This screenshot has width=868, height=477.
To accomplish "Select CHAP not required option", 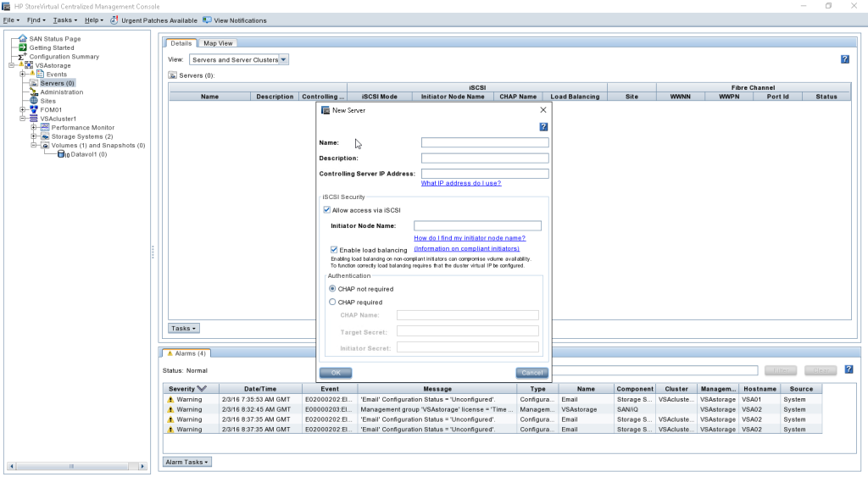I will (x=332, y=288).
